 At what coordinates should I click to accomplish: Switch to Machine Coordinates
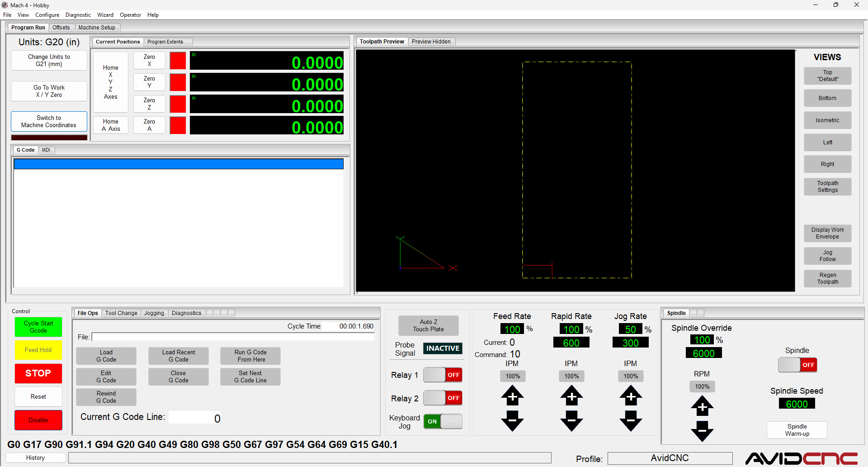pos(49,121)
